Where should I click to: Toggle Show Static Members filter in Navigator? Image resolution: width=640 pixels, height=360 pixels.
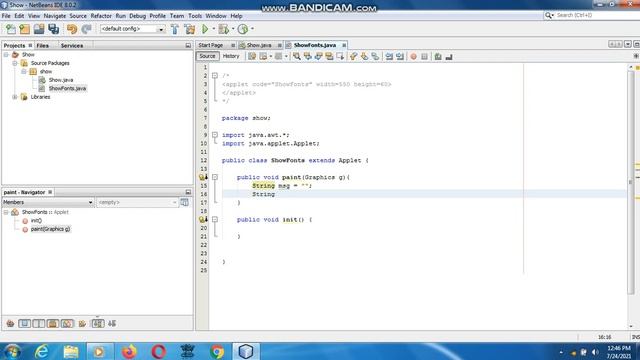pyautogui.click(x=39, y=324)
